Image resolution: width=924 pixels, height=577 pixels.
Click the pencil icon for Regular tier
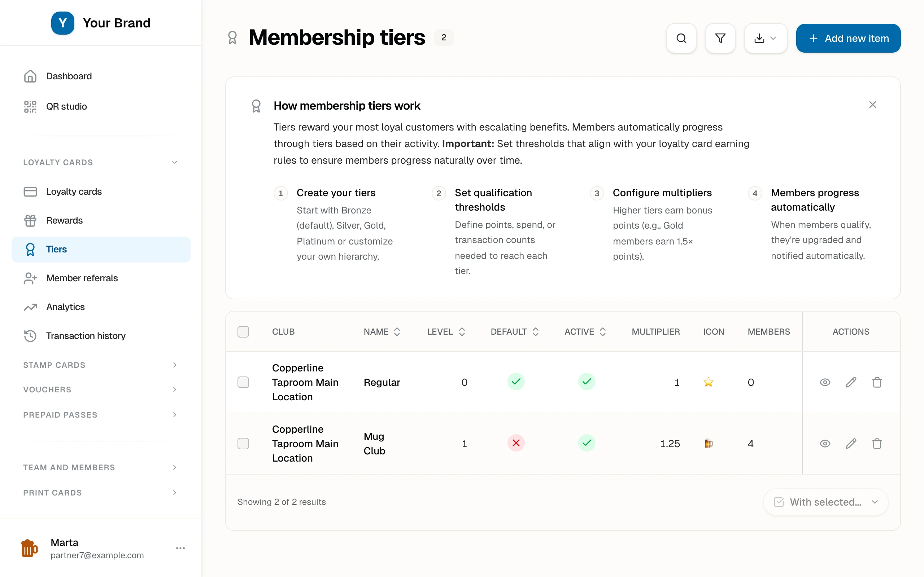851,382
